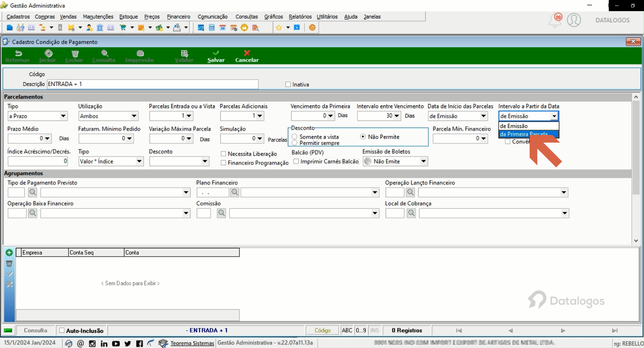Click the email @ icon in status bar
The image size is (644, 348).
pos(81,343)
